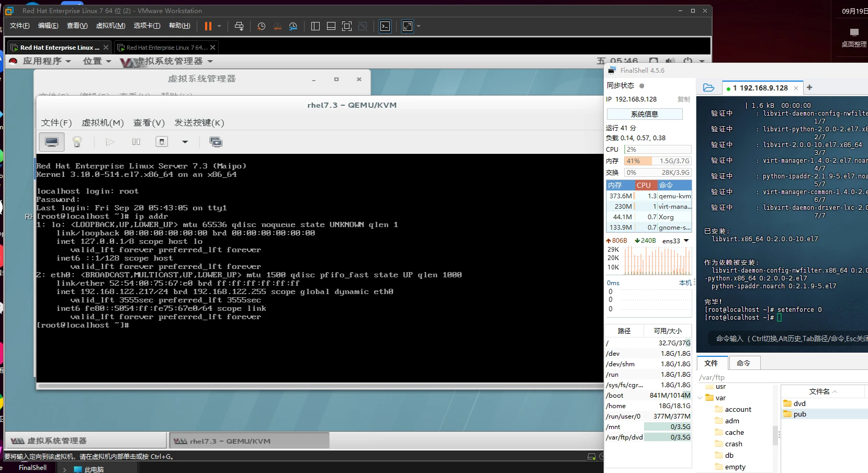Viewport: 868px width, 473px height.
Task: Open the dropdown arrow beside stretch display icon
Action: [x=419, y=26]
